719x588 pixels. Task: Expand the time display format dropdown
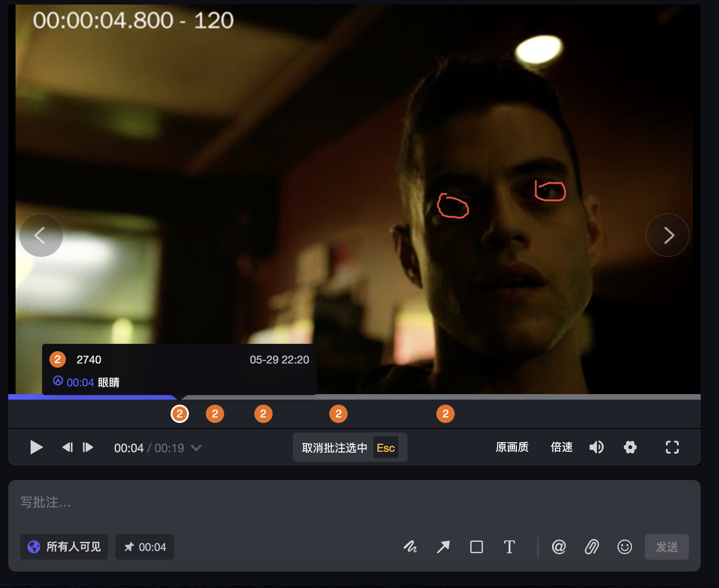(196, 448)
